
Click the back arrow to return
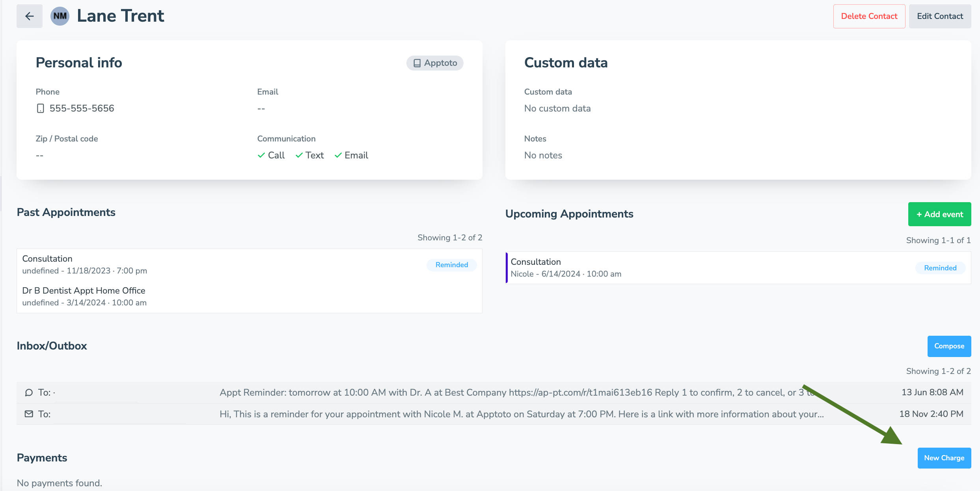[29, 16]
